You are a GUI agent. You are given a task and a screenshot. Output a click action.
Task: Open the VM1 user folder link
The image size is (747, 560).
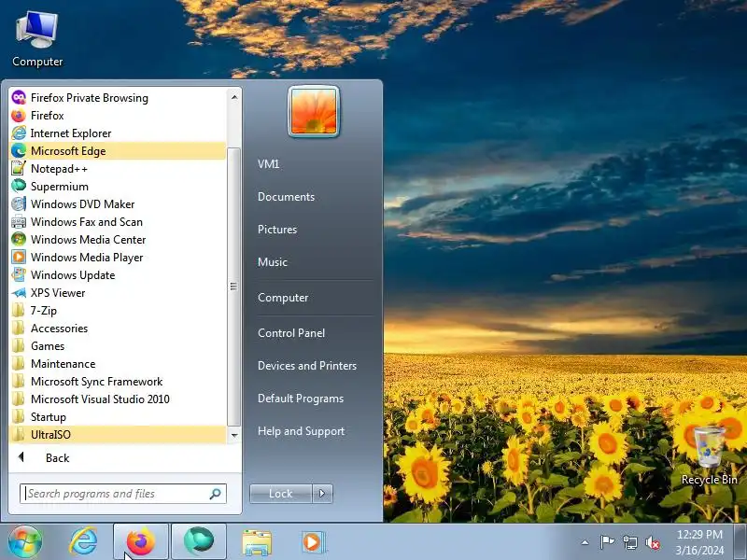coord(268,164)
